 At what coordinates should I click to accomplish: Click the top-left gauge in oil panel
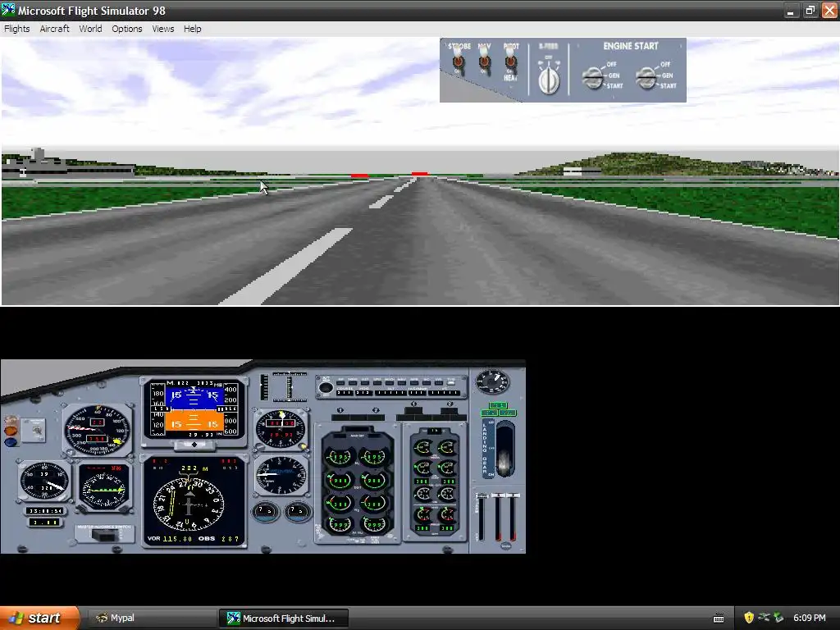point(423,448)
